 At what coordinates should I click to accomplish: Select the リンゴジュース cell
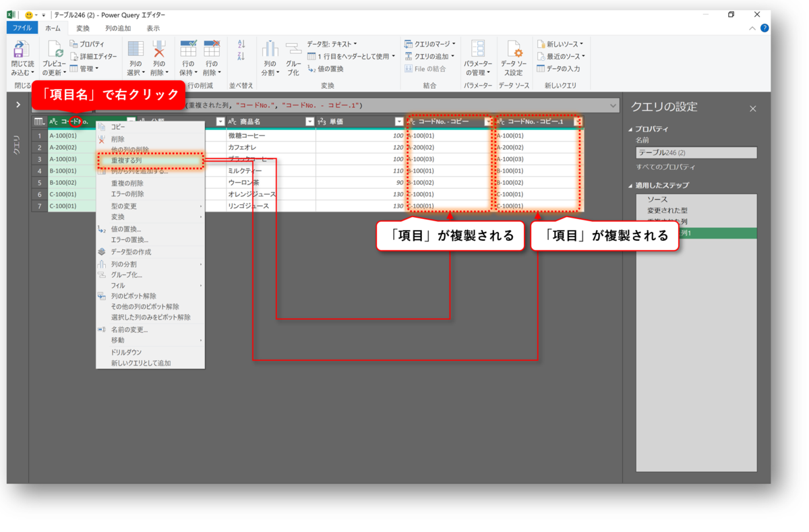point(271,206)
